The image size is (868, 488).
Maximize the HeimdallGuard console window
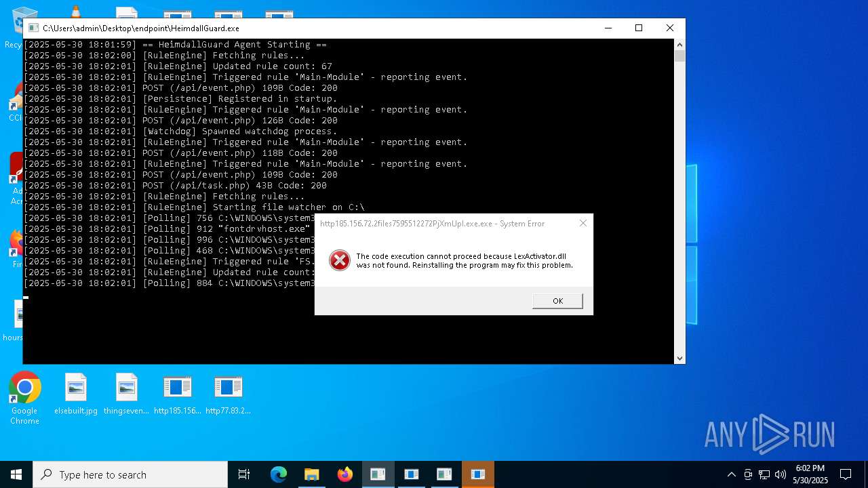click(639, 28)
